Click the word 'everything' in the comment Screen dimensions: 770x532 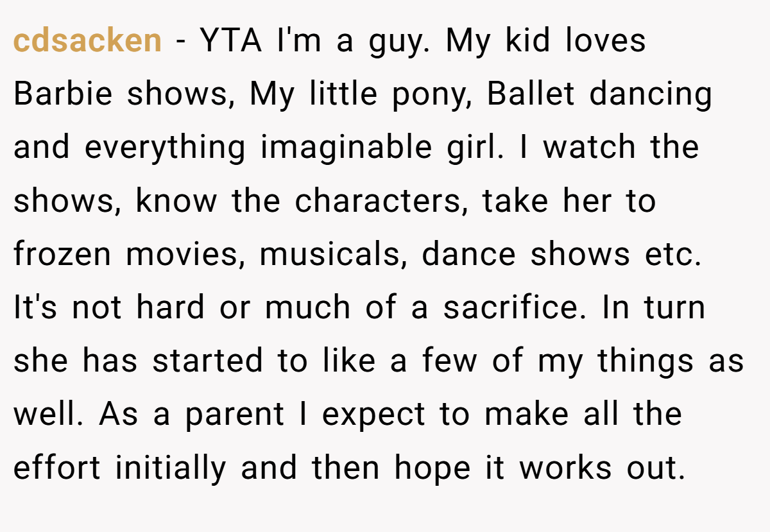[x=166, y=149]
